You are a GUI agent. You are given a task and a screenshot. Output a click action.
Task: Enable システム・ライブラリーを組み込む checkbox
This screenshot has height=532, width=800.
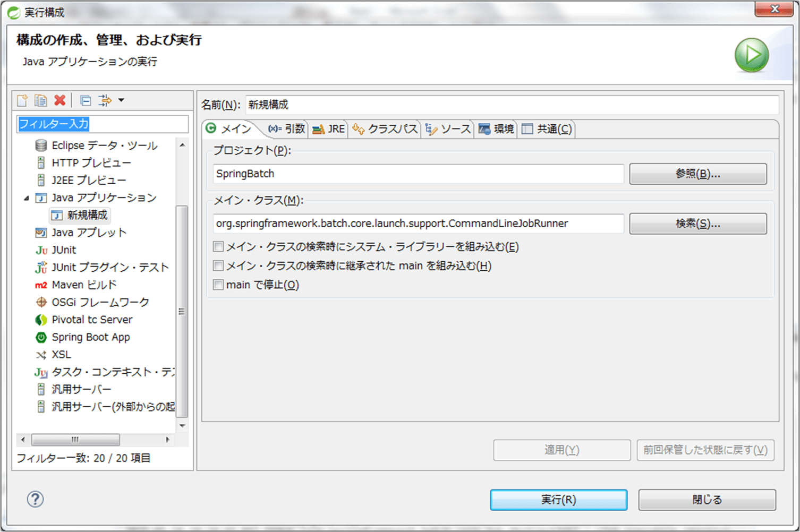click(x=218, y=246)
